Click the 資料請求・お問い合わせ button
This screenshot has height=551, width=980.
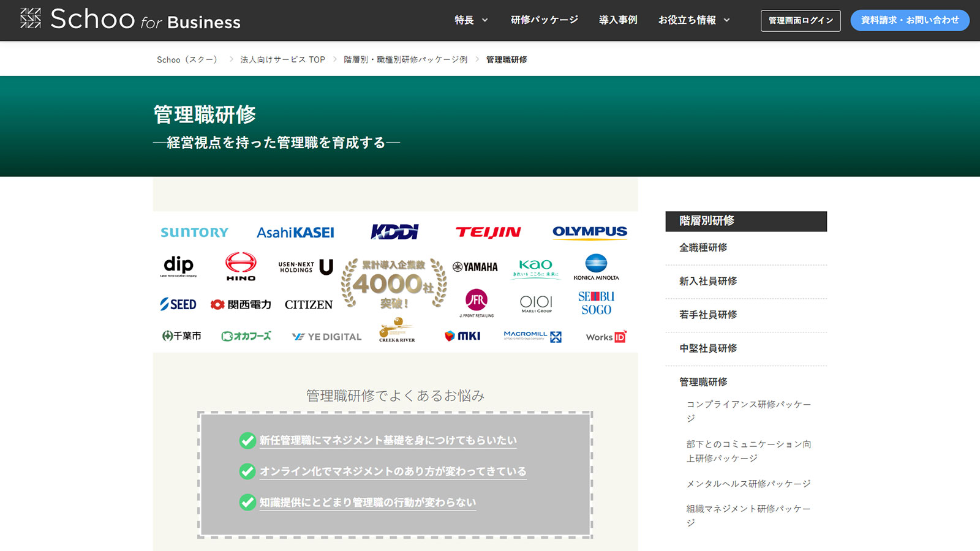[x=910, y=20]
